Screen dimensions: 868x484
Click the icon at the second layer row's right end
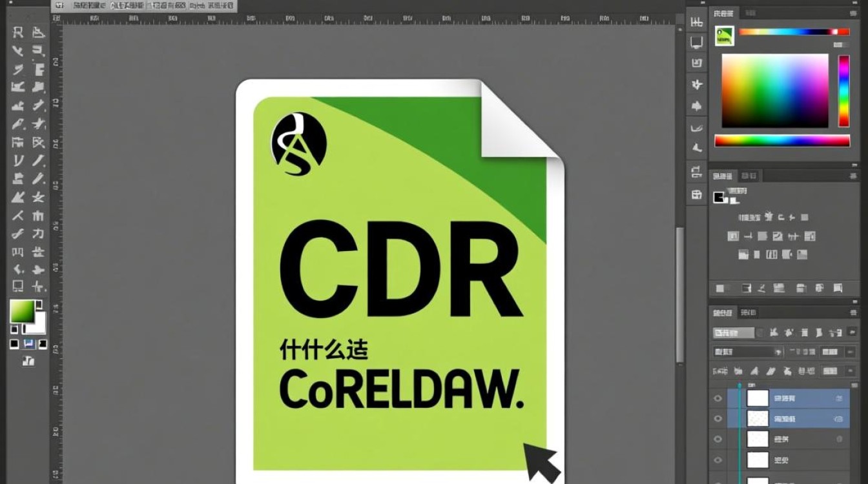(839, 419)
